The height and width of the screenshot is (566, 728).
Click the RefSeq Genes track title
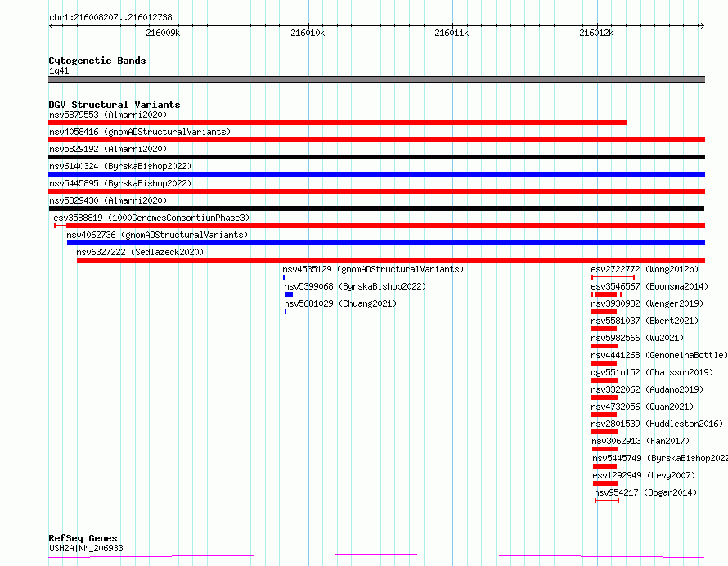pos(83,539)
